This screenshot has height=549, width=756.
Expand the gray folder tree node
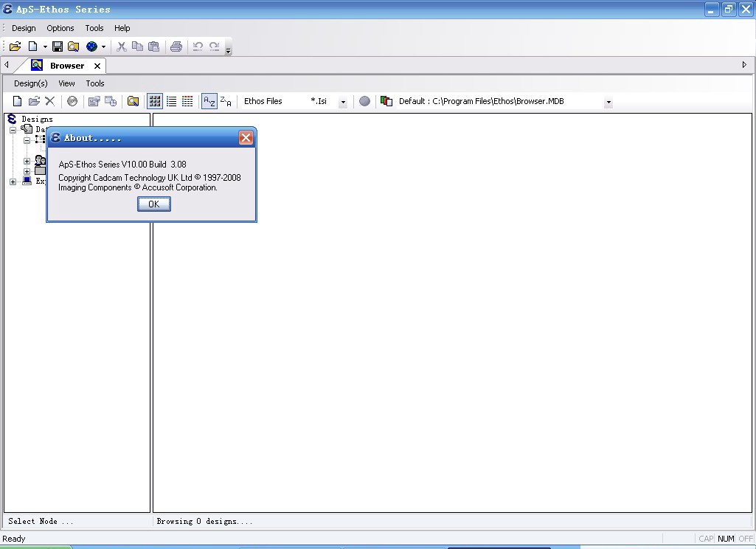(x=27, y=171)
